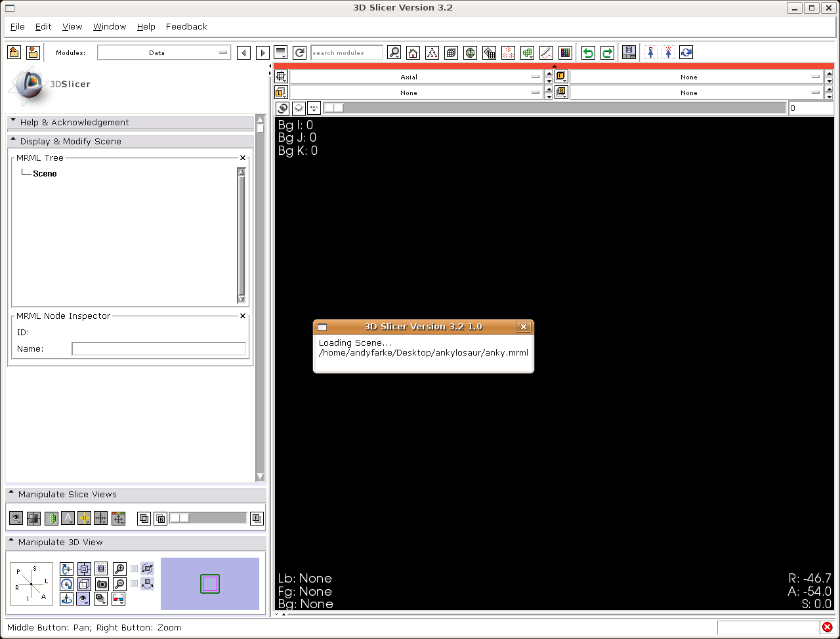Go to the Home module icon
This screenshot has height=639, width=840.
(x=413, y=52)
